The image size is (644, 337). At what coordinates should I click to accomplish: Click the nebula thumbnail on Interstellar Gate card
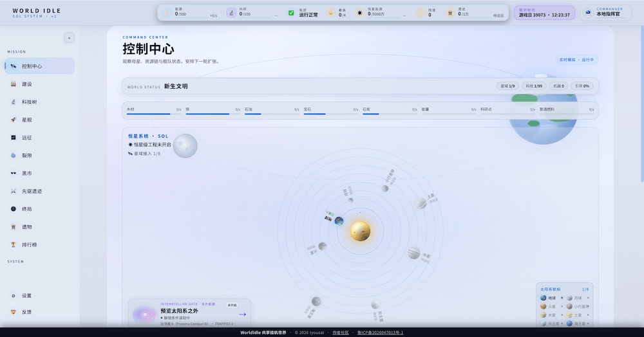(x=144, y=314)
